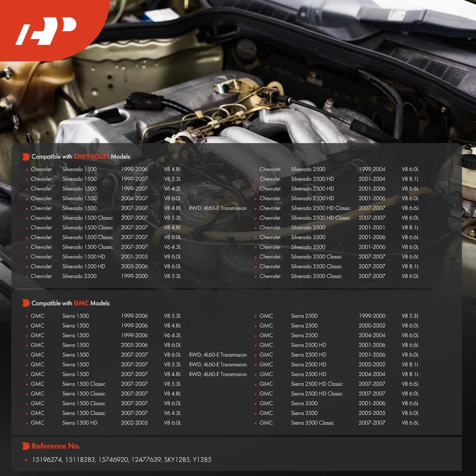This screenshot has height=476, width=476.
Task: Click the RWD note in the 2007 Sierra 1500 V8 6.0L row
Action: [x=218, y=355]
